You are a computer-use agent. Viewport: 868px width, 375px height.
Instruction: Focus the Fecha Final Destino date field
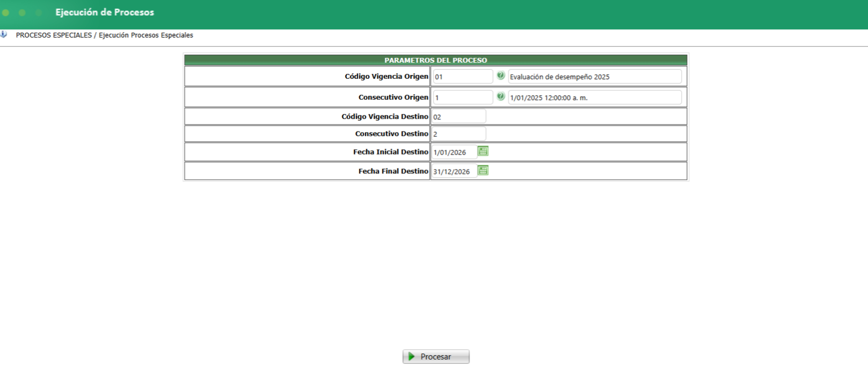[454, 172]
